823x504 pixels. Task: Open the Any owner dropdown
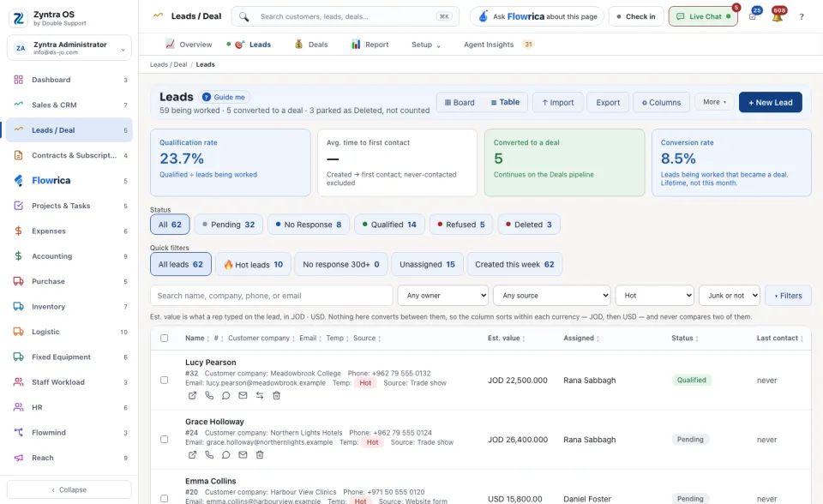(443, 296)
